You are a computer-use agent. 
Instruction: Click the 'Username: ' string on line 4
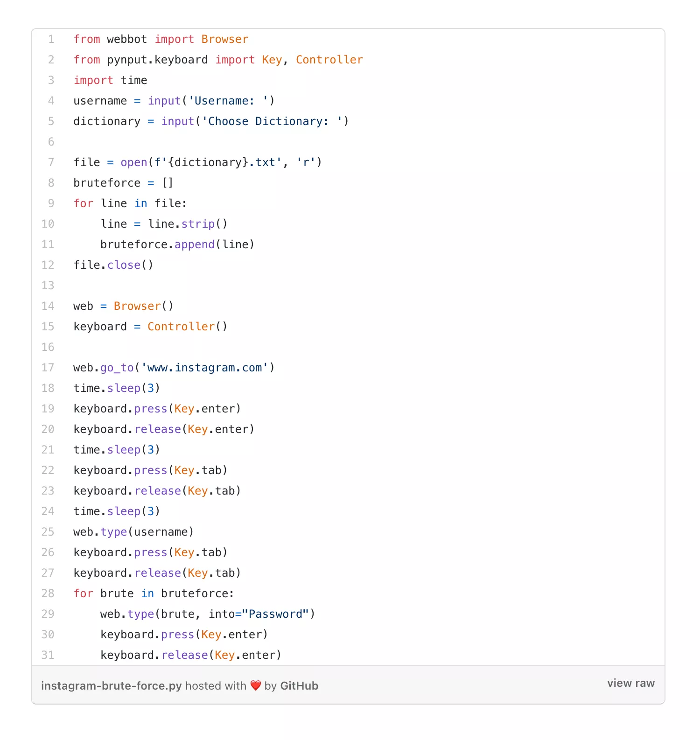[228, 101]
